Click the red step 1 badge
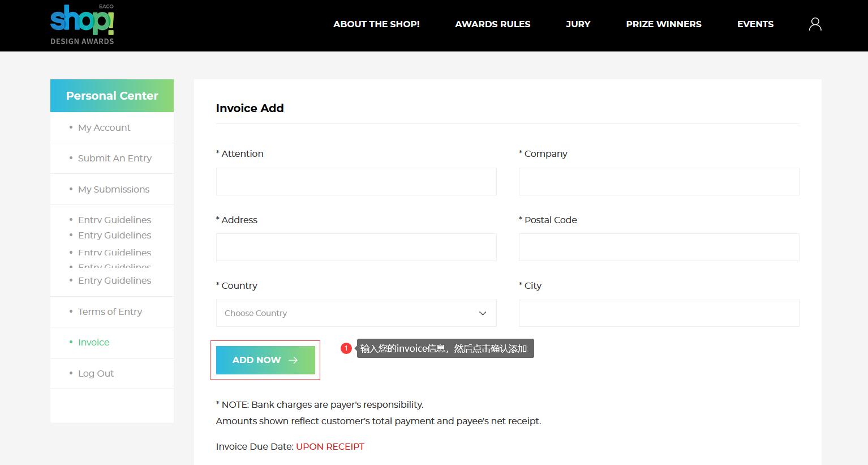This screenshot has height=465, width=868. tap(346, 348)
